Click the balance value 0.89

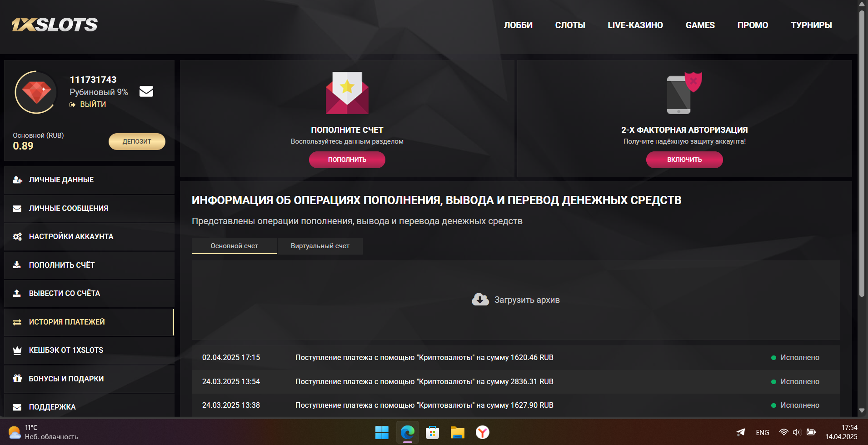coord(23,146)
